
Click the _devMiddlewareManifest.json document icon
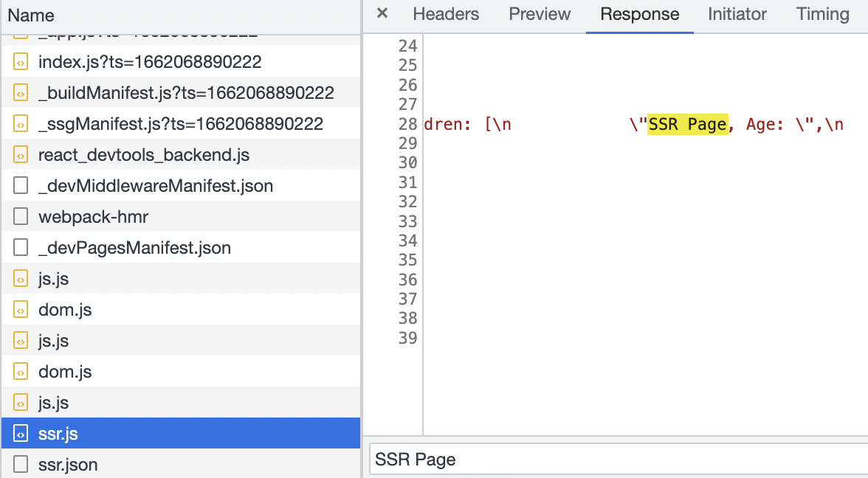21,186
